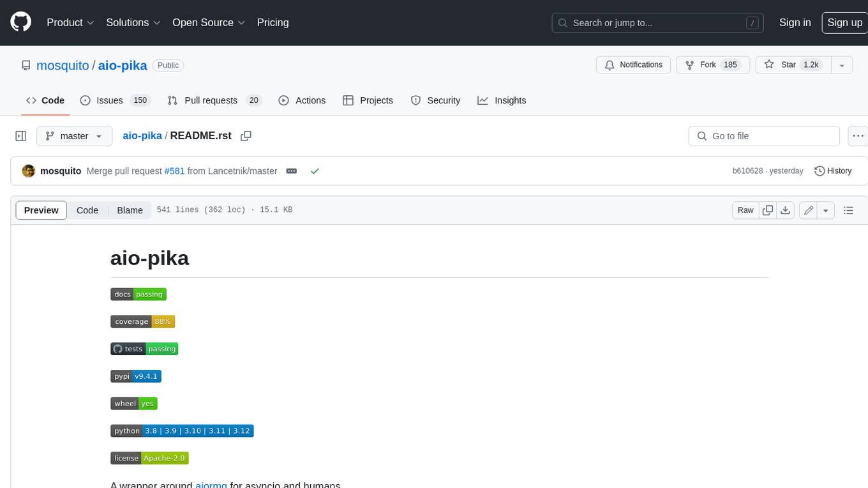Open the master branch selector

tap(74, 136)
